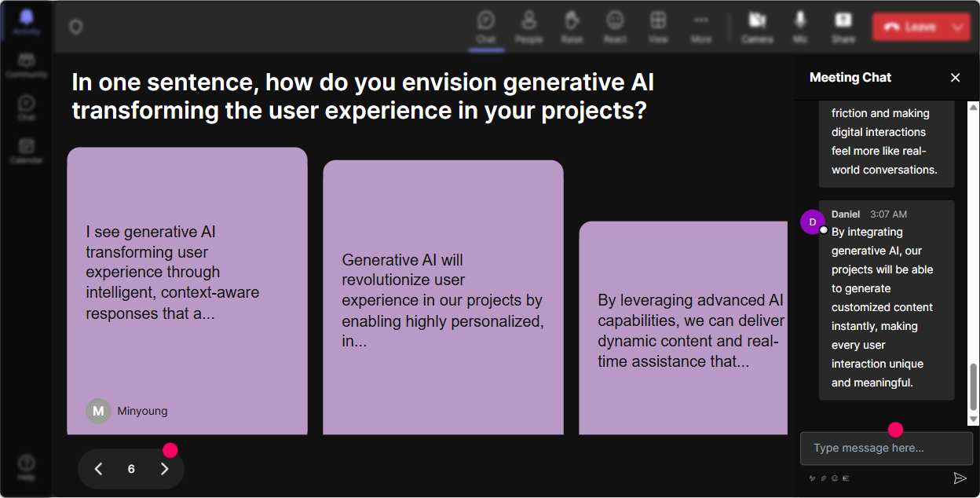Open Minyoung's response card
This screenshot has height=498, width=980.
tap(187, 291)
